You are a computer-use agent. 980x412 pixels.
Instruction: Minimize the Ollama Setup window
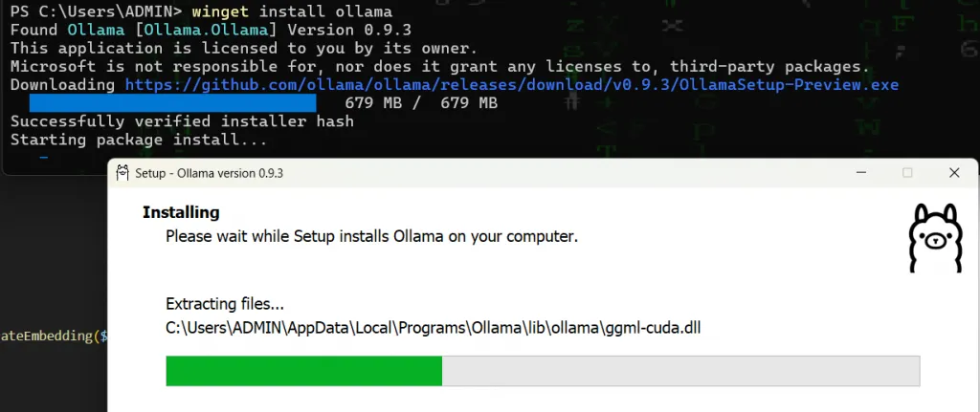coord(859,173)
